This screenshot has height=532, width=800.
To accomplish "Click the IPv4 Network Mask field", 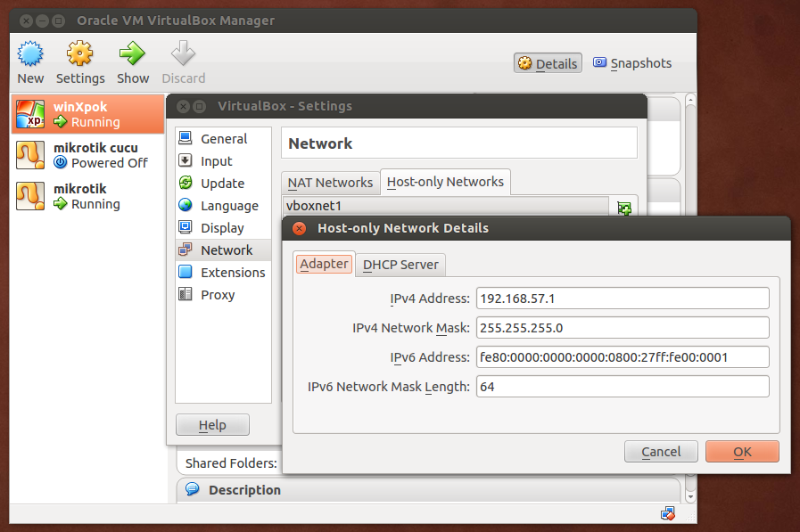I will click(x=623, y=328).
